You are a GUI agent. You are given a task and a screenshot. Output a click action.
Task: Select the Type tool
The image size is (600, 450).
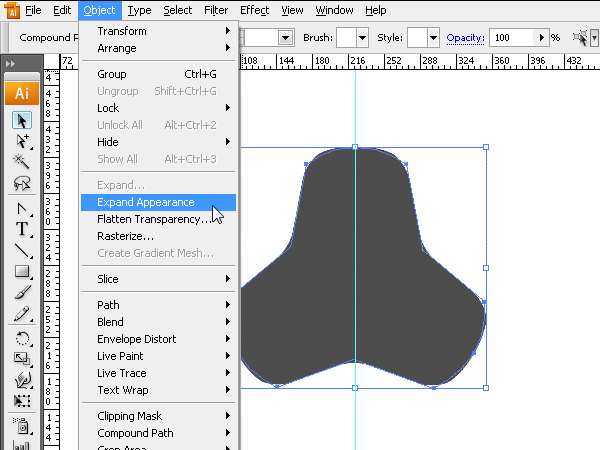[22, 229]
